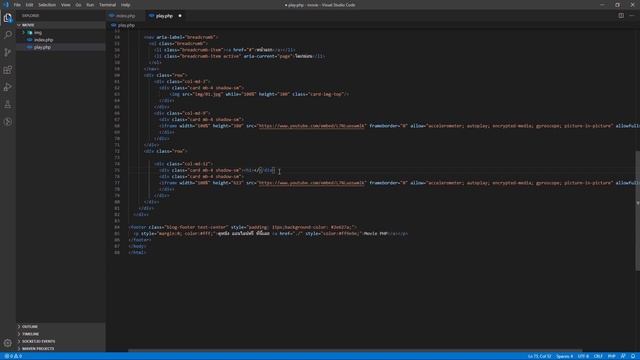Open the Source Control view
Viewport: 640px width, 360px height.
tap(8, 52)
